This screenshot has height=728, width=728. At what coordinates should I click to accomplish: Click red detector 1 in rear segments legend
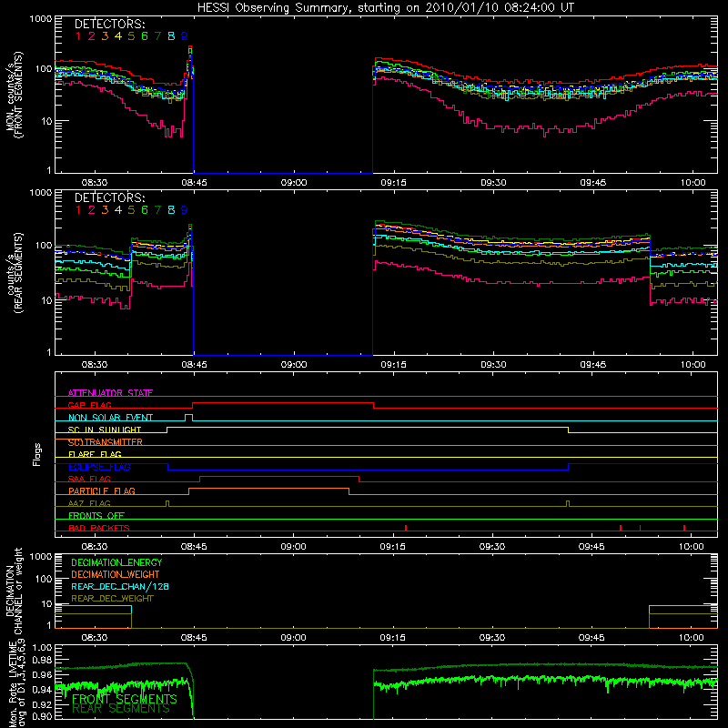pos(78,210)
